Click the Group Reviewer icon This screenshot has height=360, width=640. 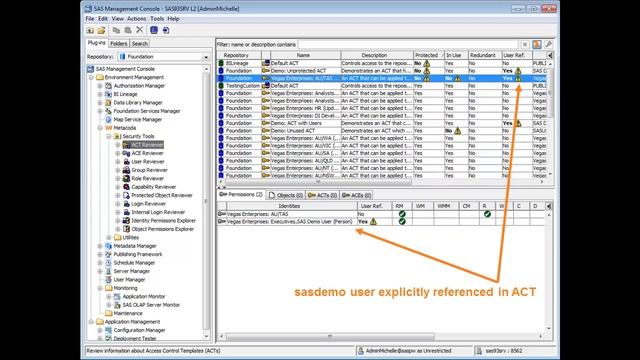[127, 170]
